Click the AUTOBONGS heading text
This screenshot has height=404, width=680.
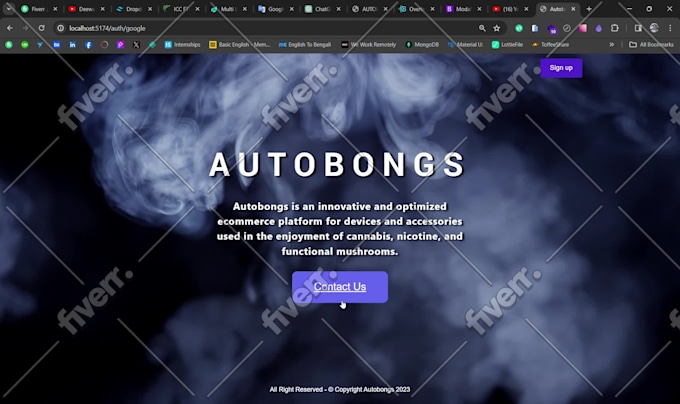pyautogui.click(x=337, y=165)
